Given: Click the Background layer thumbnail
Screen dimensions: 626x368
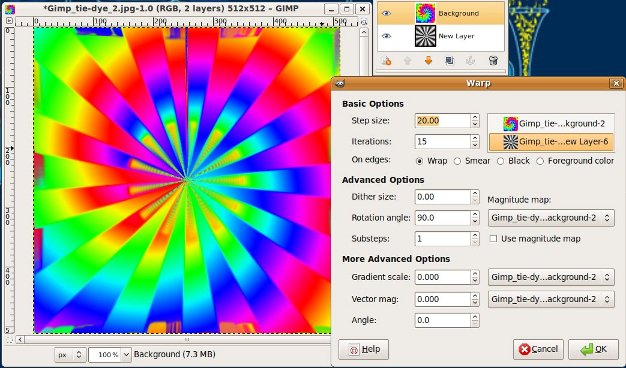Looking at the screenshot, I should (x=426, y=14).
